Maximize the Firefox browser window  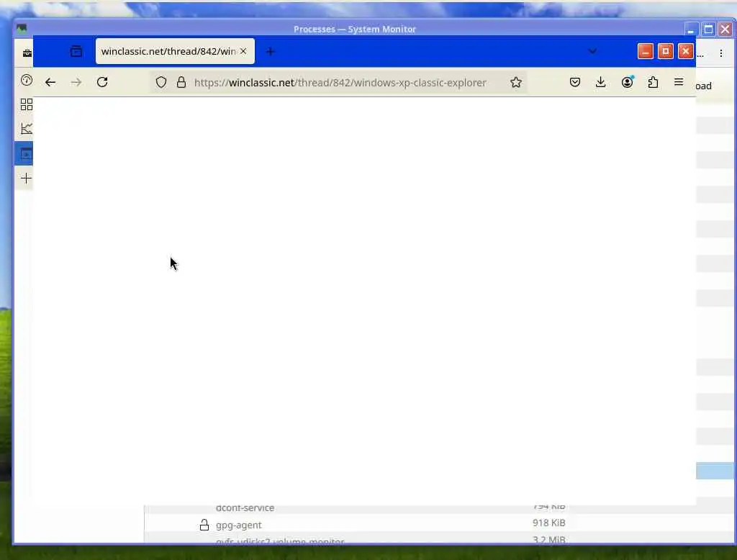(x=666, y=51)
